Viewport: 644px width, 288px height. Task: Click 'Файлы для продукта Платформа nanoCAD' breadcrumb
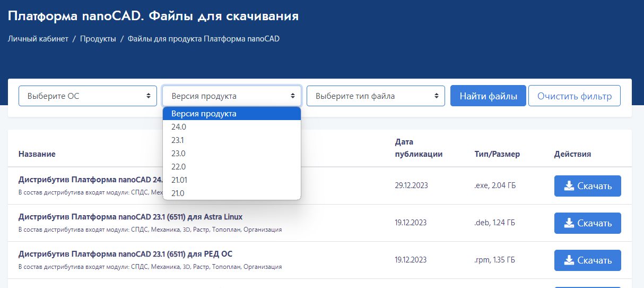click(204, 39)
